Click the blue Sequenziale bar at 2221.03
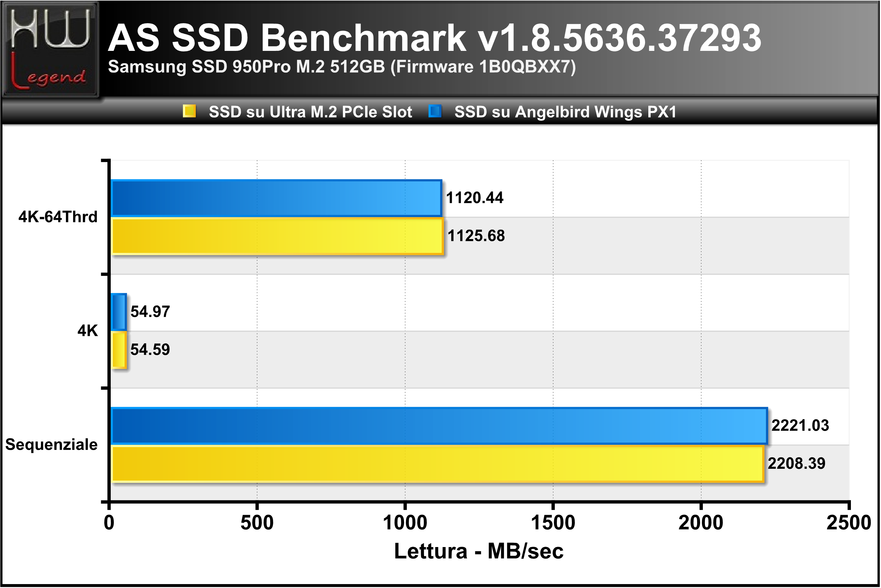The height and width of the screenshot is (588, 881). point(439,426)
